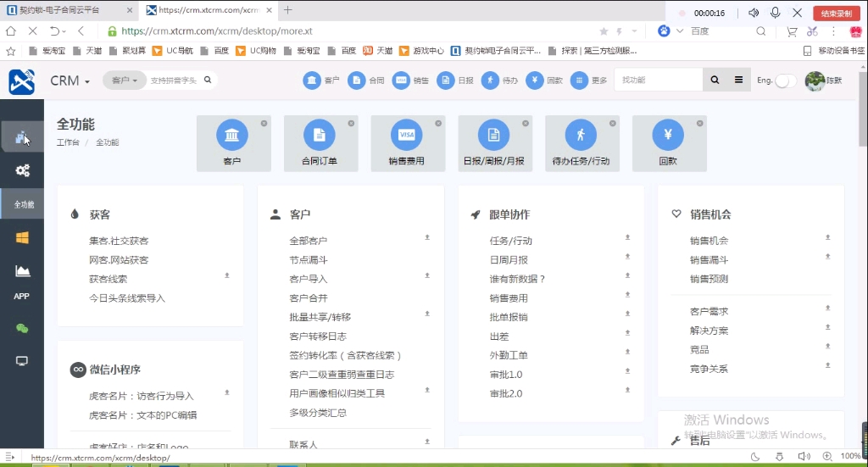Open the 合同订单 shortcut card
The image size is (868, 467).
(x=320, y=143)
